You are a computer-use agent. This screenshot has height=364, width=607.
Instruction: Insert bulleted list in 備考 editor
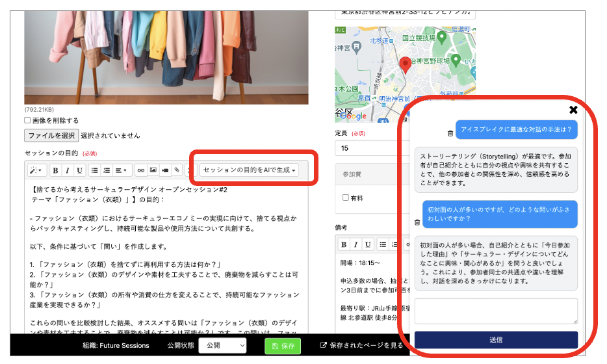383,244
